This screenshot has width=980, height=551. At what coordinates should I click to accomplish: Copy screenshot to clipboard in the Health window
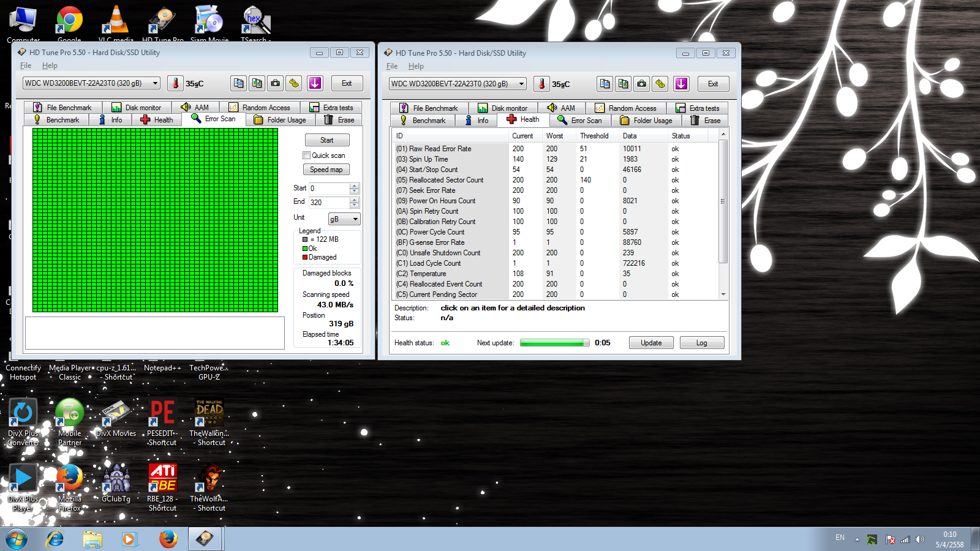pyautogui.click(x=624, y=84)
